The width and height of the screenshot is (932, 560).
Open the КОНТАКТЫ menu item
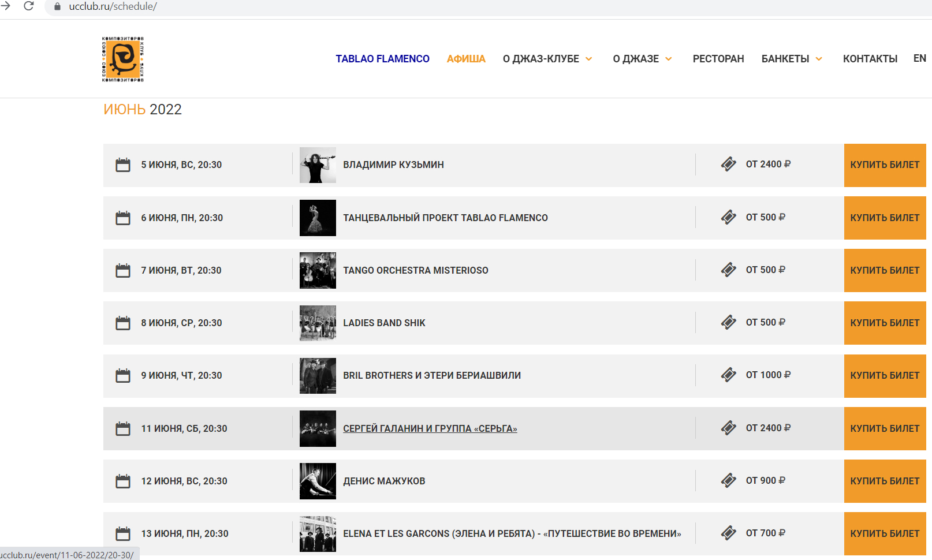coord(870,59)
